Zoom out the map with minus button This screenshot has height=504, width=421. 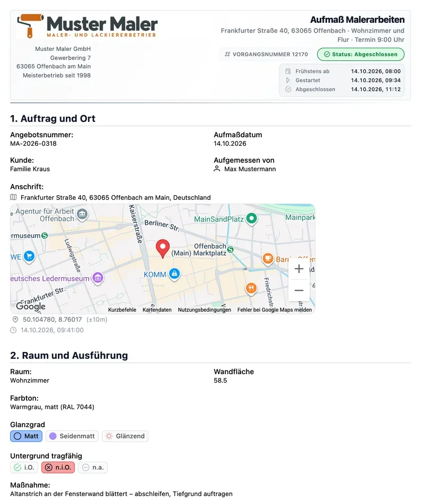click(299, 290)
